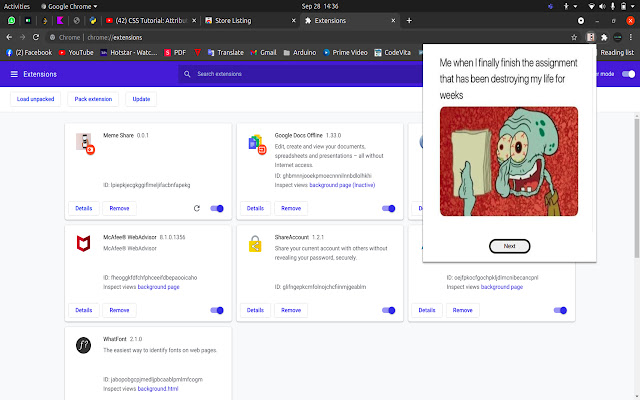Open Details for Meme Share
The width and height of the screenshot is (640, 400).
pyautogui.click(x=84, y=208)
